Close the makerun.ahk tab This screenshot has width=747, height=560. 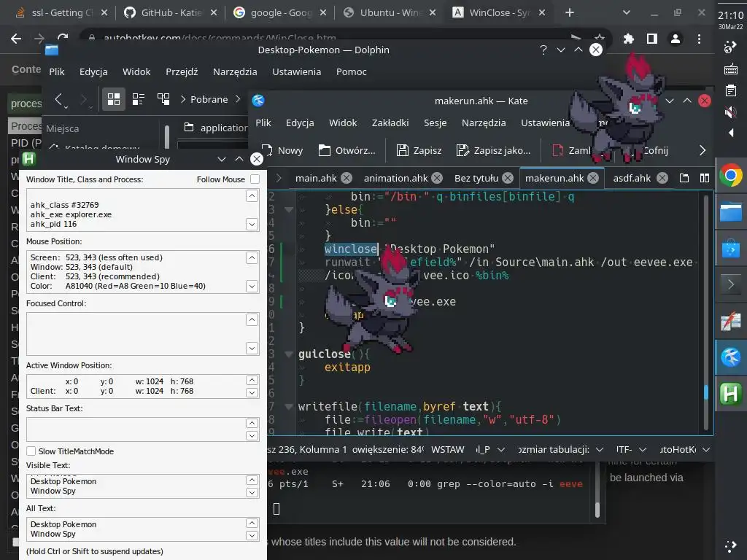592,178
